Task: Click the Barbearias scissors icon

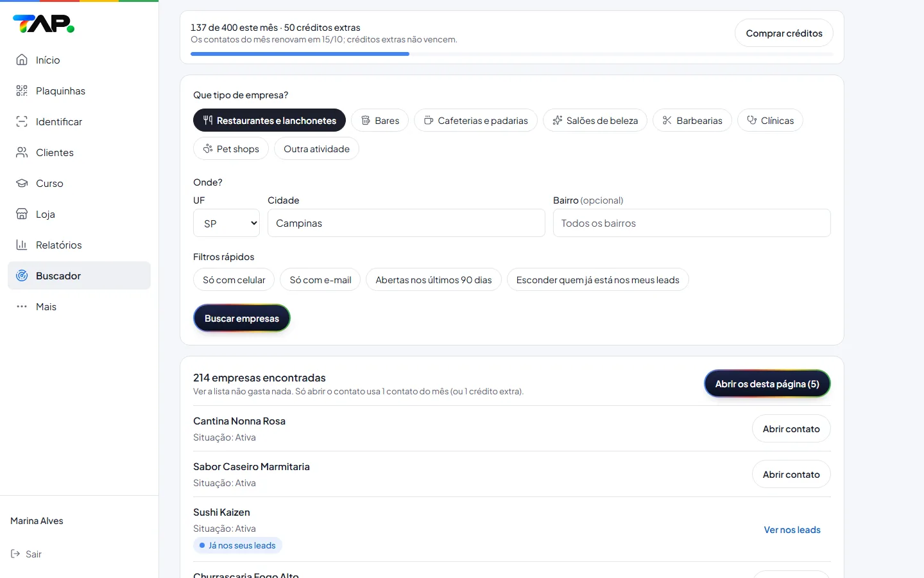Action: point(667,120)
